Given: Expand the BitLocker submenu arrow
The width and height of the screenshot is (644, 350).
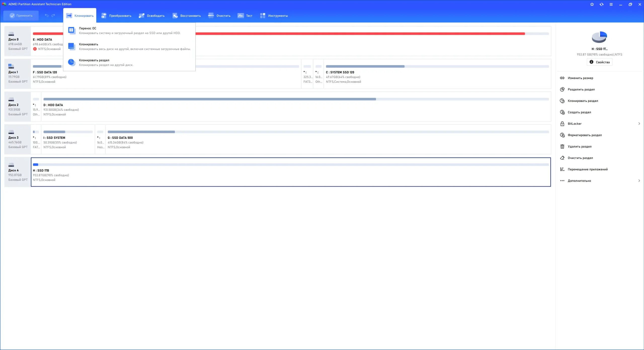Looking at the screenshot, I should (639, 124).
